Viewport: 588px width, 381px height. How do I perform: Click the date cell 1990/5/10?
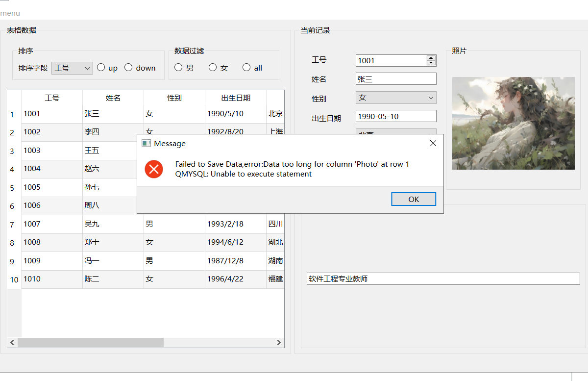coord(236,114)
